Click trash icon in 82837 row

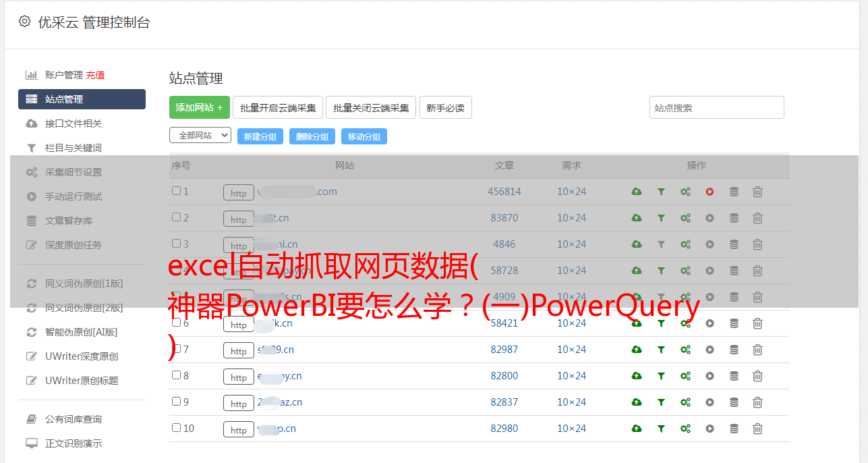tap(757, 402)
